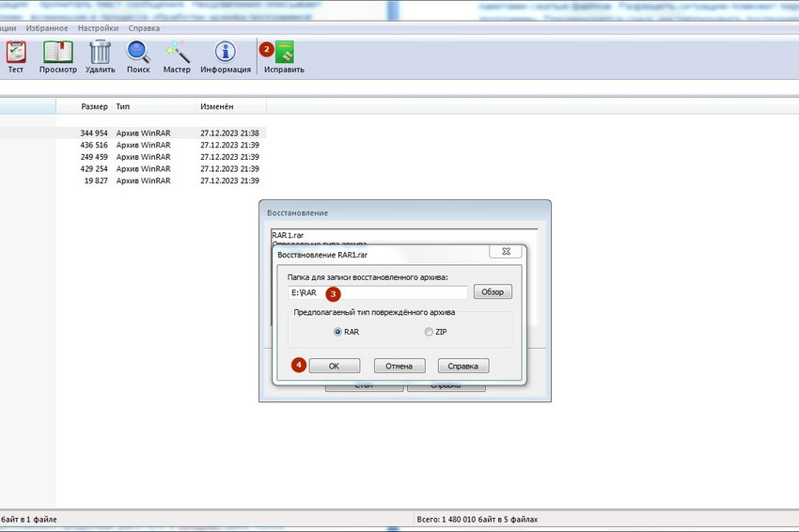The width and height of the screenshot is (799, 532).
Task: Launch the Мастер wizard icon
Action: coord(177,57)
